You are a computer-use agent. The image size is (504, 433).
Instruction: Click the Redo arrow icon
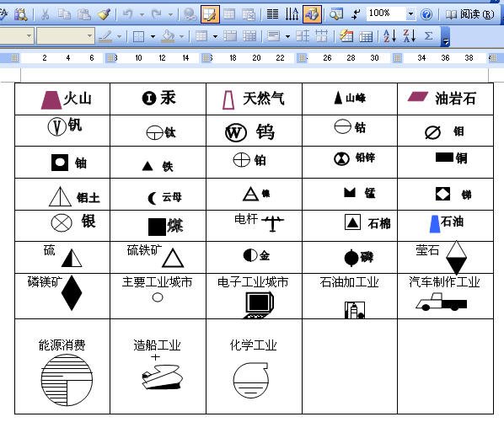click(157, 14)
